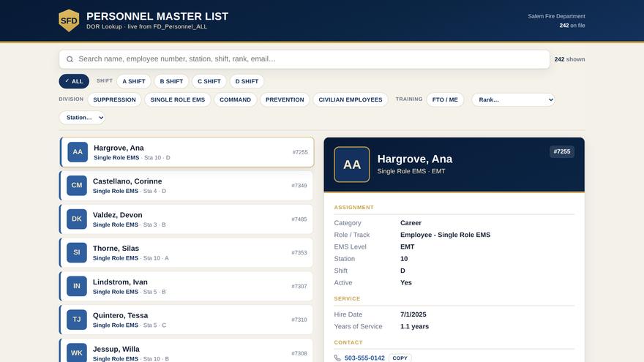The width and height of the screenshot is (644, 362).
Task: Click the large AA avatar in detail panel
Action: [x=351, y=165]
